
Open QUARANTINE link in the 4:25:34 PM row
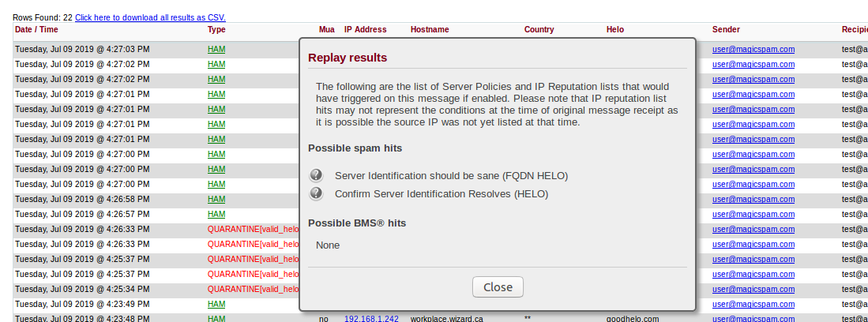tap(253, 289)
